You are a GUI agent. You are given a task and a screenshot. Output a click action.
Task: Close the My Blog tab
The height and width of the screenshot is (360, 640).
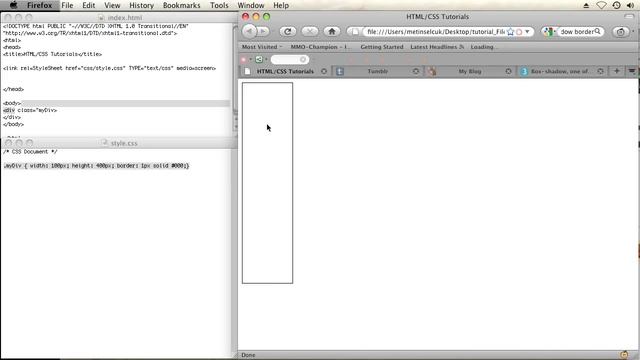point(508,71)
